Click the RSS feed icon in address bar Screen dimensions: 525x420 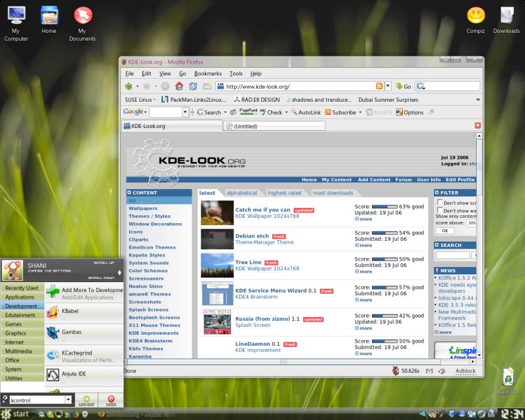click(379, 86)
